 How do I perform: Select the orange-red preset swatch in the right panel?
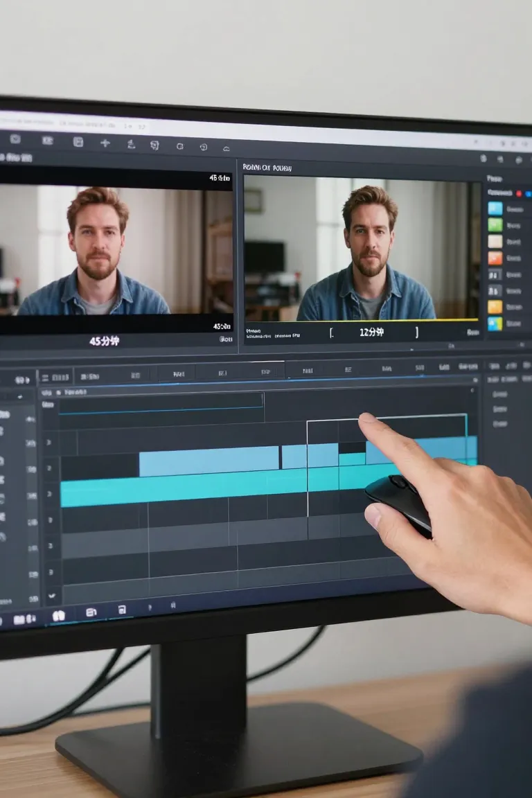coord(495,258)
